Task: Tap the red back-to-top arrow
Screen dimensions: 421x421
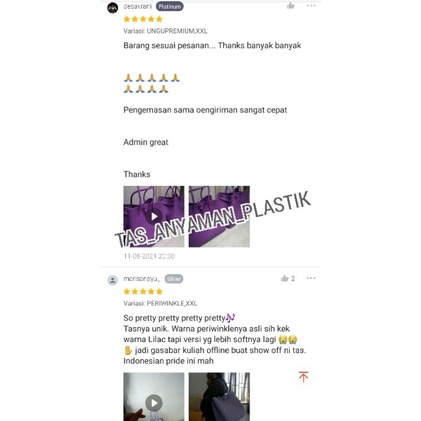Action: click(303, 377)
